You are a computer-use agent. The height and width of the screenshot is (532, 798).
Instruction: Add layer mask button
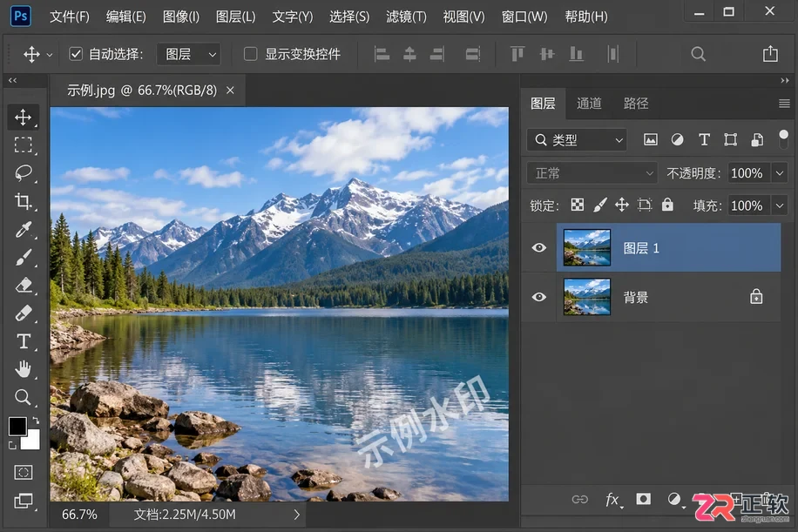tap(643, 499)
